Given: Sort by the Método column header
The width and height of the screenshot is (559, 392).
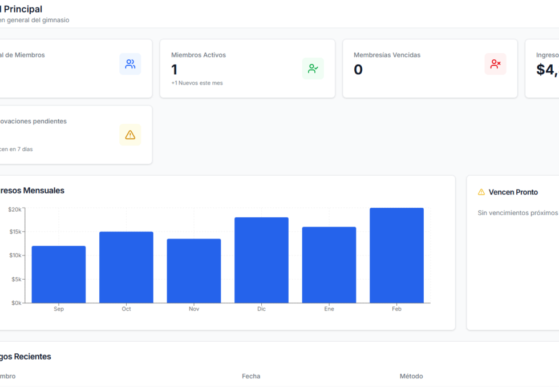Looking at the screenshot, I should 411,376.
